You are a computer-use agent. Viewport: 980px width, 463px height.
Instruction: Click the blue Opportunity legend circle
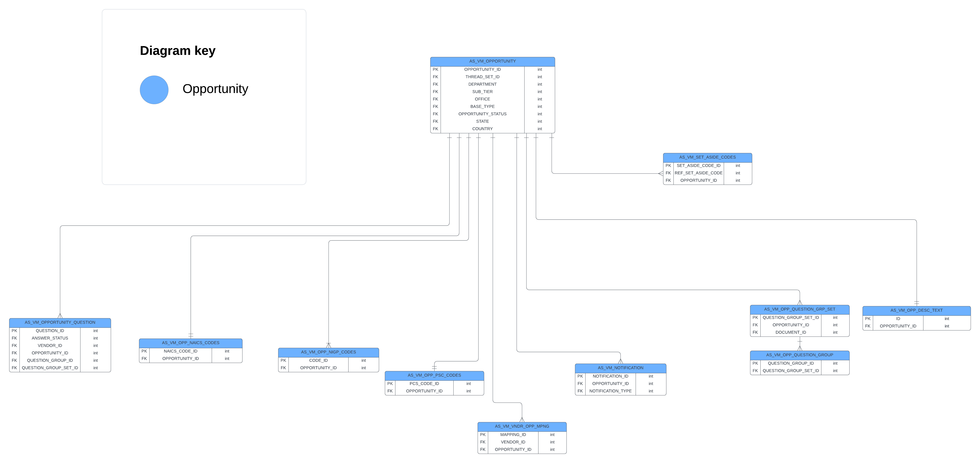154,90
